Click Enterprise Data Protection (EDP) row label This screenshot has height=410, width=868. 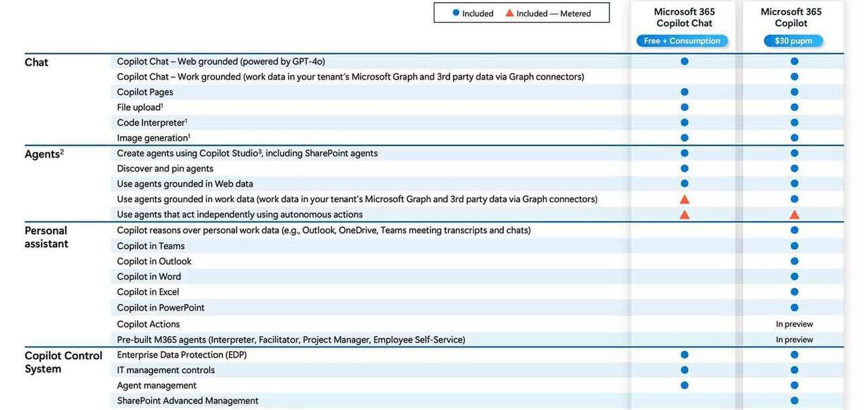[182, 354]
